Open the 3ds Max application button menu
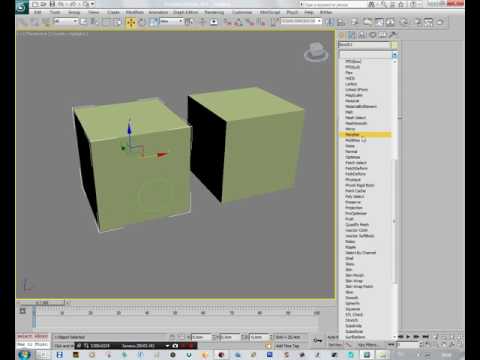 (x=22, y=7)
